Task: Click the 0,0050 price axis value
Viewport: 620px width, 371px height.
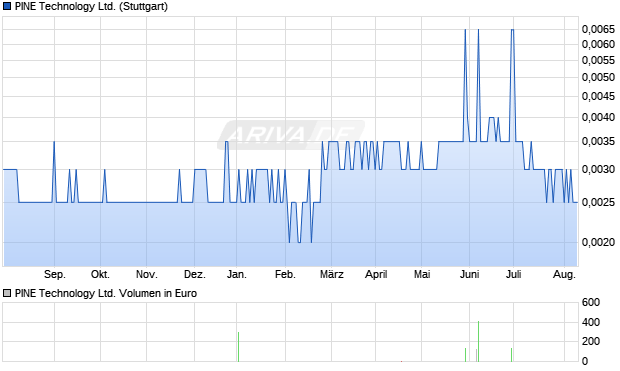Action: coord(598,77)
